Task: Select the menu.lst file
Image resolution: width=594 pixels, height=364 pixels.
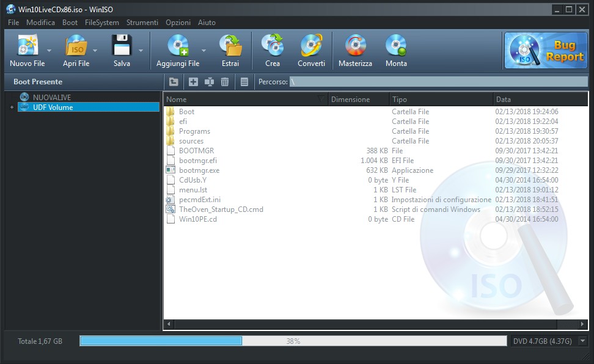Action: tap(193, 190)
